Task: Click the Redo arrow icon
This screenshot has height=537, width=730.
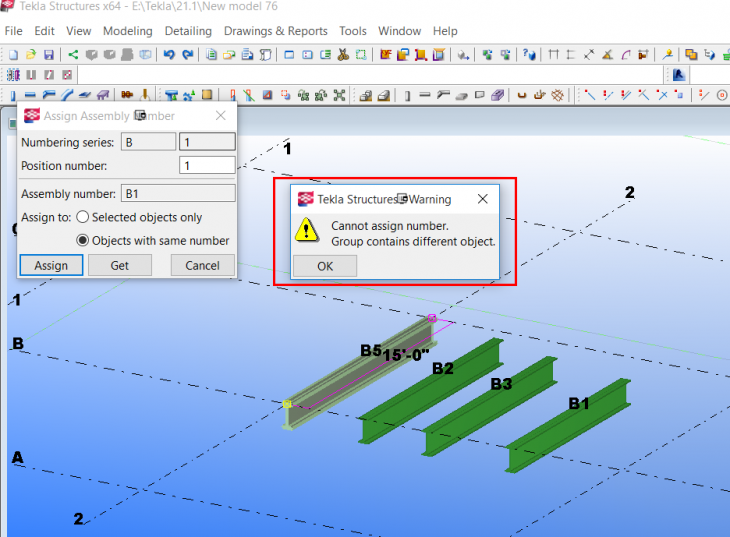Action: [x=187, y=54]
